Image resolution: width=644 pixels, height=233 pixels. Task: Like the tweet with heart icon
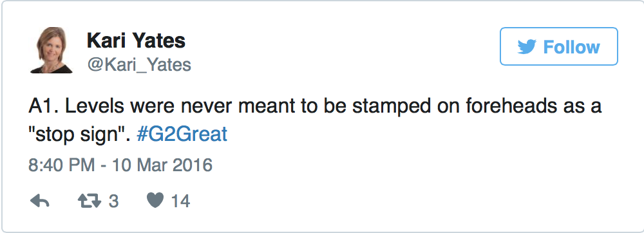[x=155, y=201]
